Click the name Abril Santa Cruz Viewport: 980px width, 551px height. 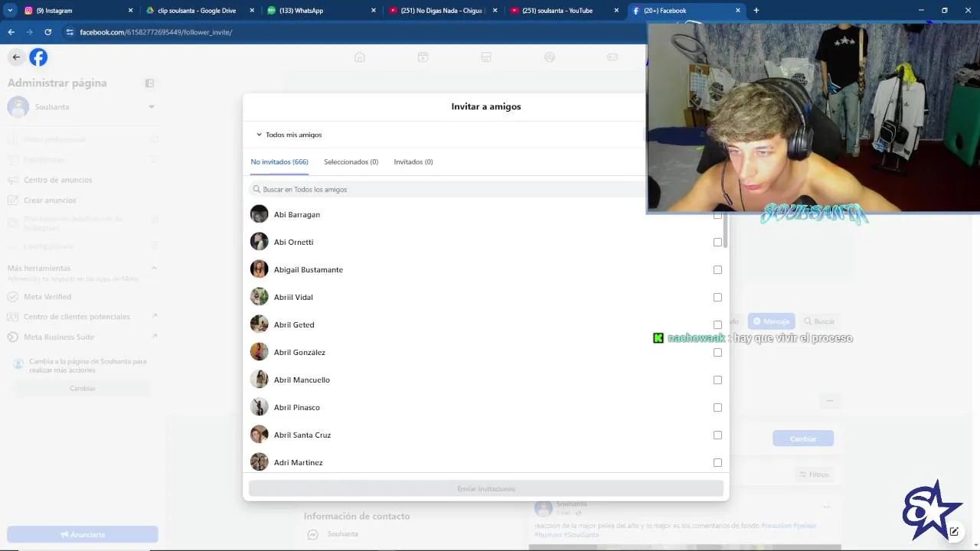(302, 435)
